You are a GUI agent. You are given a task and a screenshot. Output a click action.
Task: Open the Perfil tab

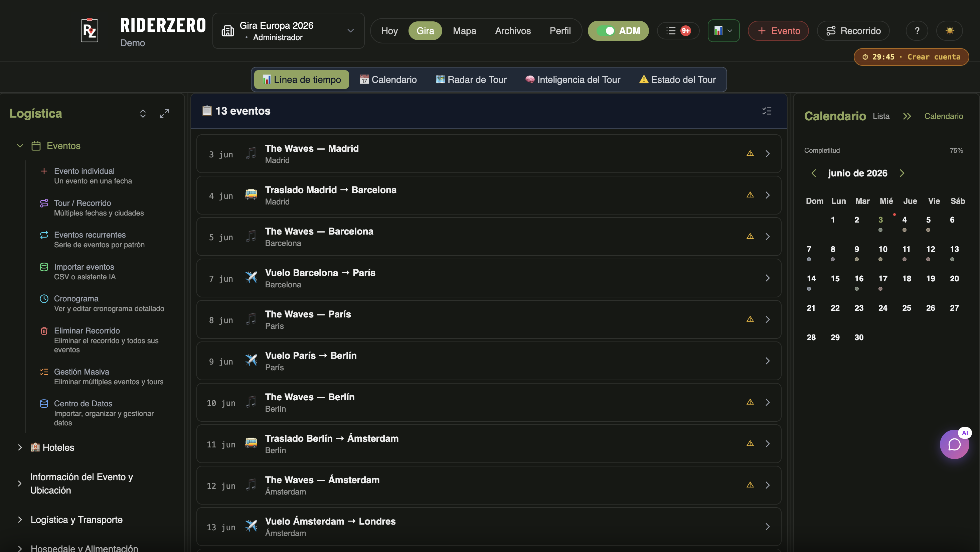tap(560, 31)
